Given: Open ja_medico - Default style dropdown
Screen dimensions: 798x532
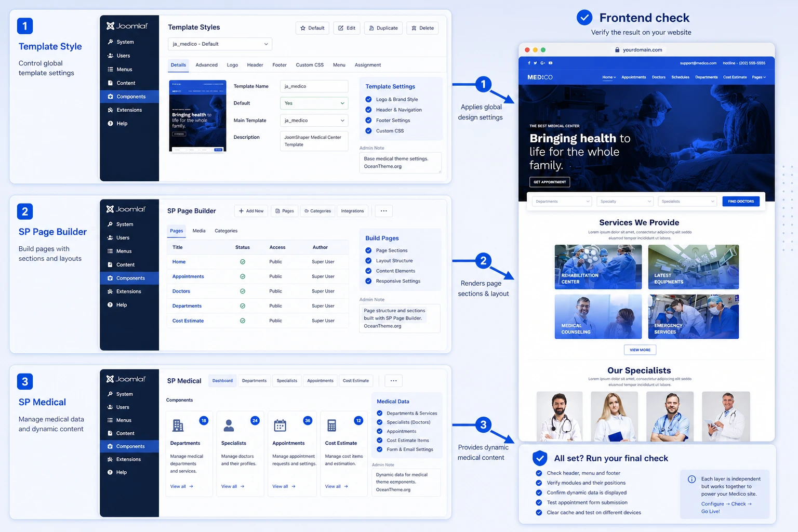Looking at the screenshot, I should (x=220, y=44).
